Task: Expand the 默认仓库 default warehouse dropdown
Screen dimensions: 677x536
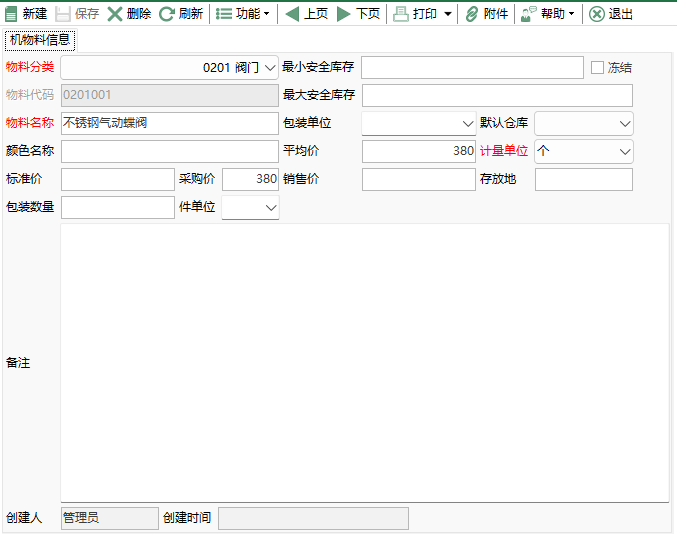Action: [625, 124]
